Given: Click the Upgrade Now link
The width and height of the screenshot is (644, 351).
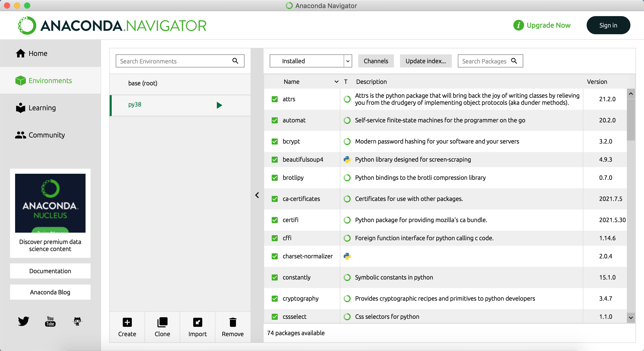Looking at the screenshot, I should point(548,25).
